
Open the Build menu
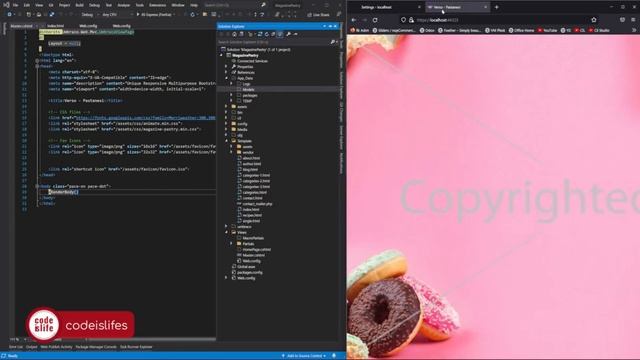pos(80,5)
